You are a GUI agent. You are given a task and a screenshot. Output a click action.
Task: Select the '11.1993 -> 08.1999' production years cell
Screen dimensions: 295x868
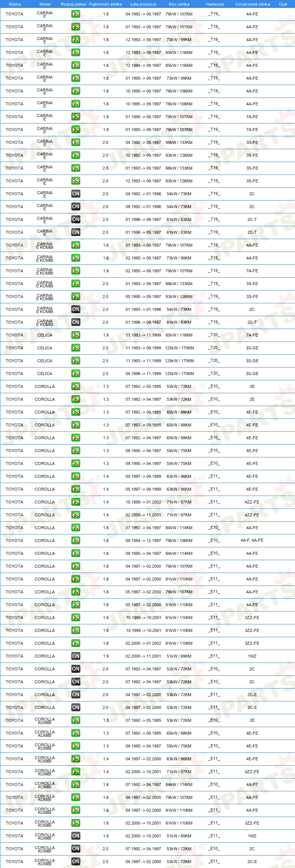(143, 348)
